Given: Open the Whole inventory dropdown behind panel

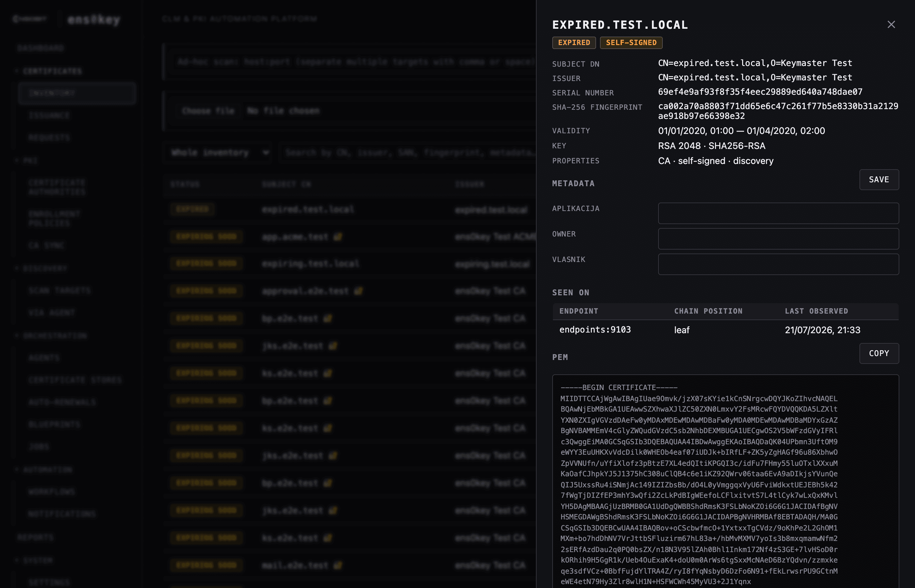Looking at the screenshot, I should click(x=217, y=153).
